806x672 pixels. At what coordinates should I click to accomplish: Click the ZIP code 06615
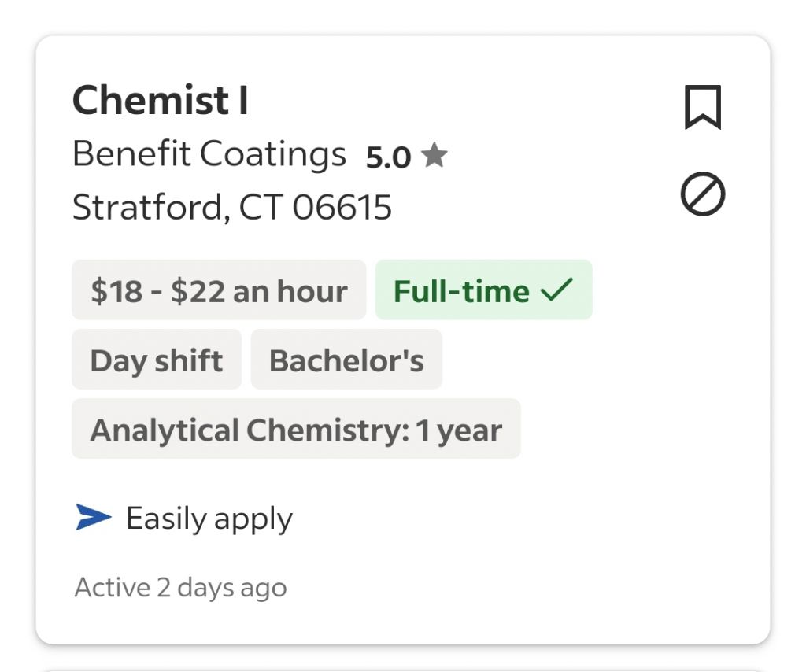[342, 208]
